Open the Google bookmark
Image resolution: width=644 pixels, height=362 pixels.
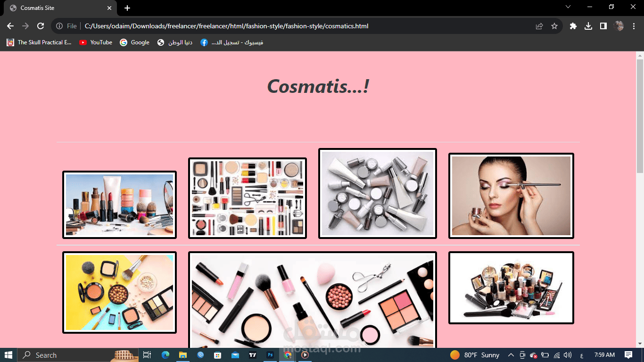[x=135, y=42]
